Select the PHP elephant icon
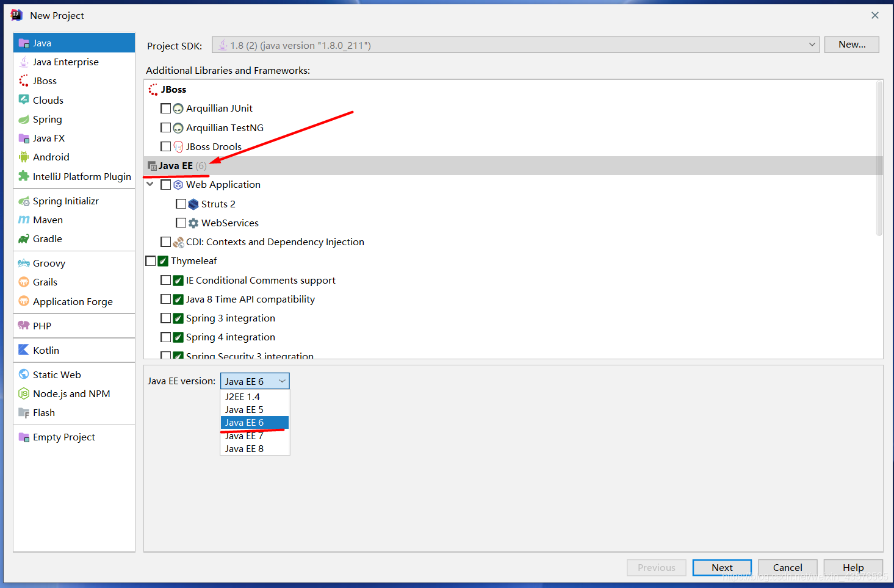This screenshot has width=894, height=588. pyautogui.click(x=24, y=326)
